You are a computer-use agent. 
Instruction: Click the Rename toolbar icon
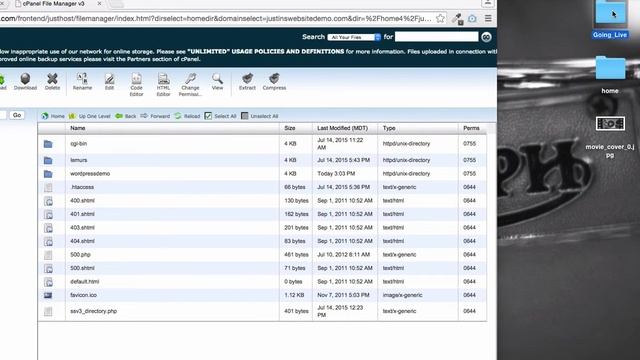82,82
